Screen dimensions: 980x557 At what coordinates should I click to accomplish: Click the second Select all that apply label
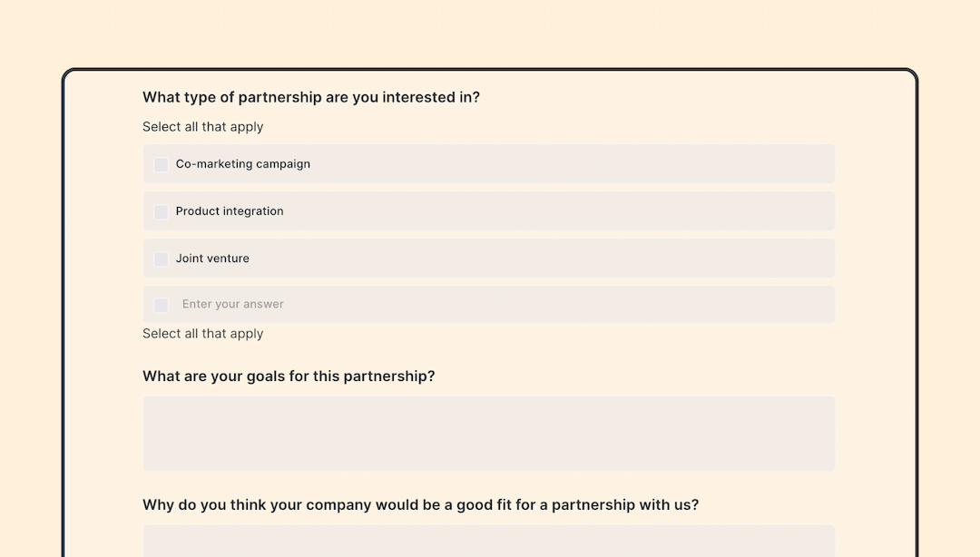click(201, 334)
